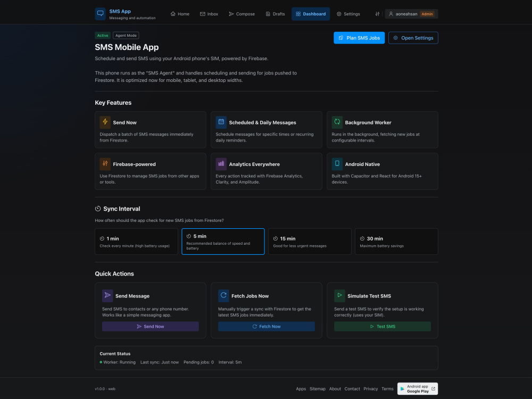Screen dimensions: 532x399
Task: Click the Fetch Jobs Now refresh icon
Action: tap(223, 295)
